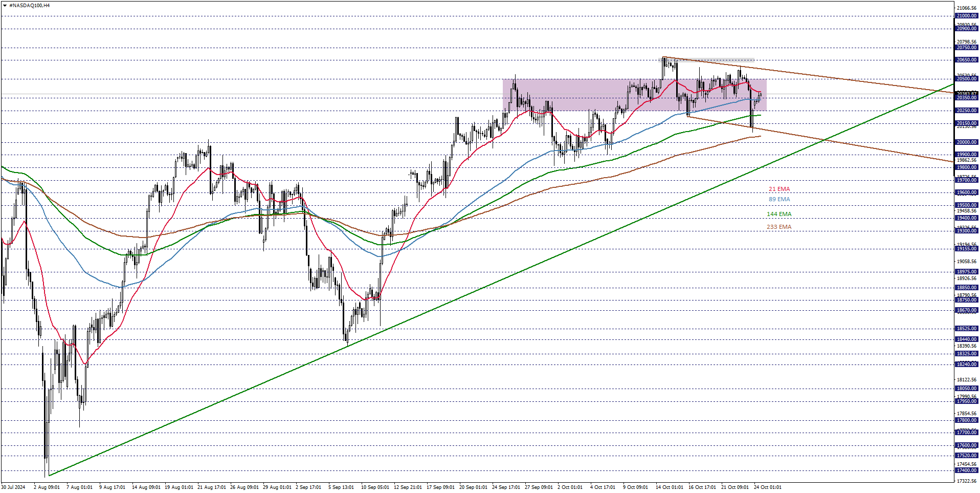This screenshot has width=980, height=493.
Task: Click the 17322.56 axis price value
Action: coord(966,481)
